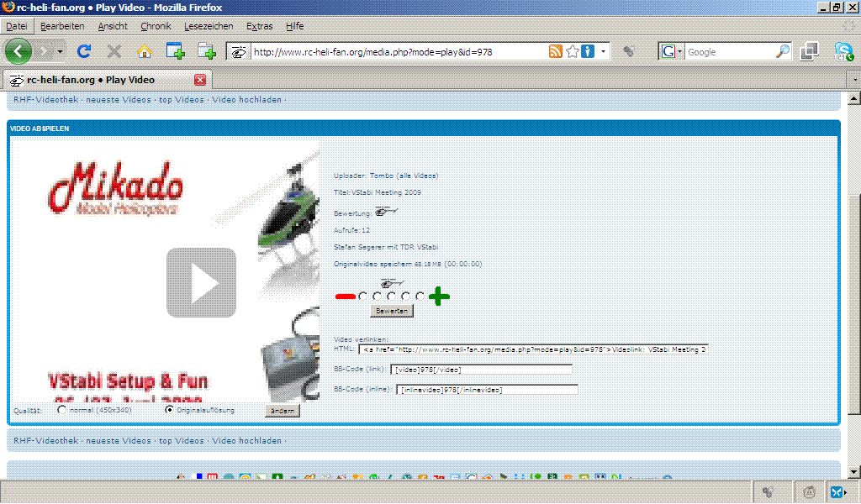Screen dimensions: 861x504
Task: Open the bottom Video hochladen link
Action: (x=246, y=441)
